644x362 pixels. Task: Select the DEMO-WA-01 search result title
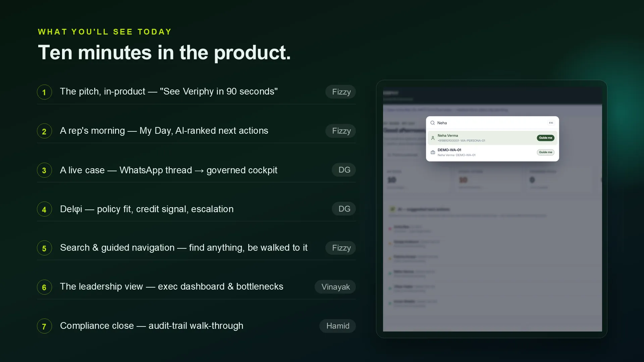[x=449, y=150]
